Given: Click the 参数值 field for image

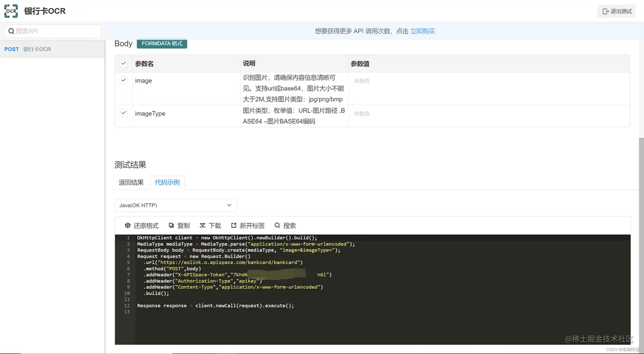Looking at the screenshot, I should (x=489, y=81).
